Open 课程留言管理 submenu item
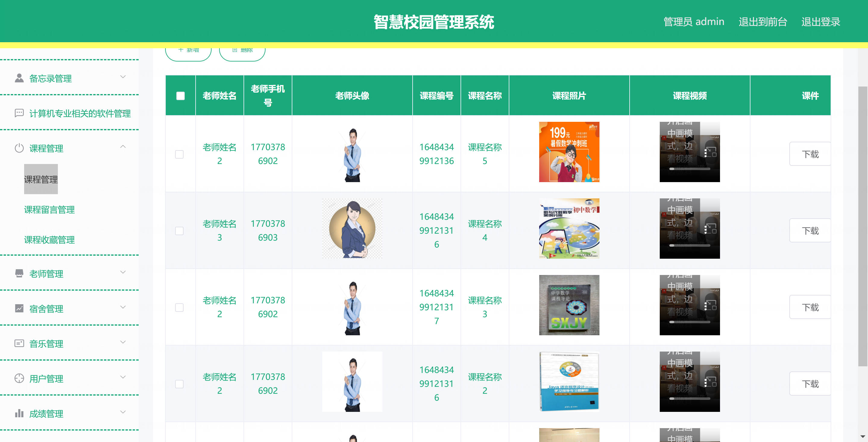868x442 pixels. pos(49,209)
